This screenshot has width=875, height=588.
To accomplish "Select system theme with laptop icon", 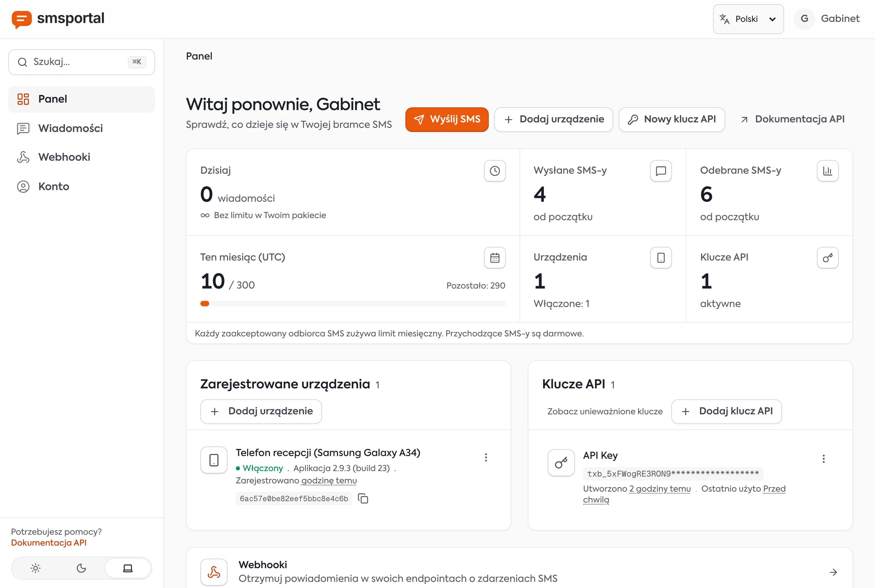I will (x=128, y=568).
